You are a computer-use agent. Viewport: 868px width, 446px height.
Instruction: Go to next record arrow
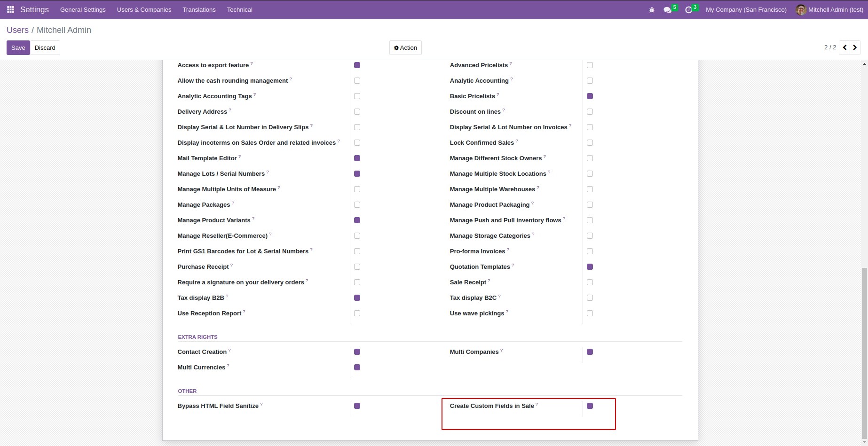(855, 47)
